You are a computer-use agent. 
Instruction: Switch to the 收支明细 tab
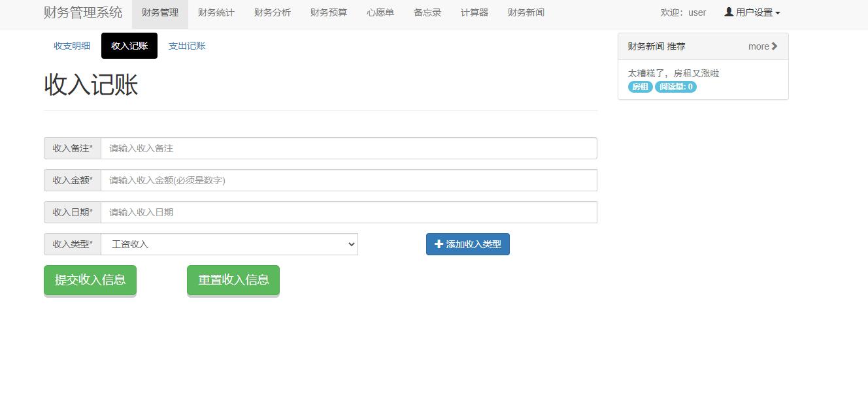pos(71,46)
